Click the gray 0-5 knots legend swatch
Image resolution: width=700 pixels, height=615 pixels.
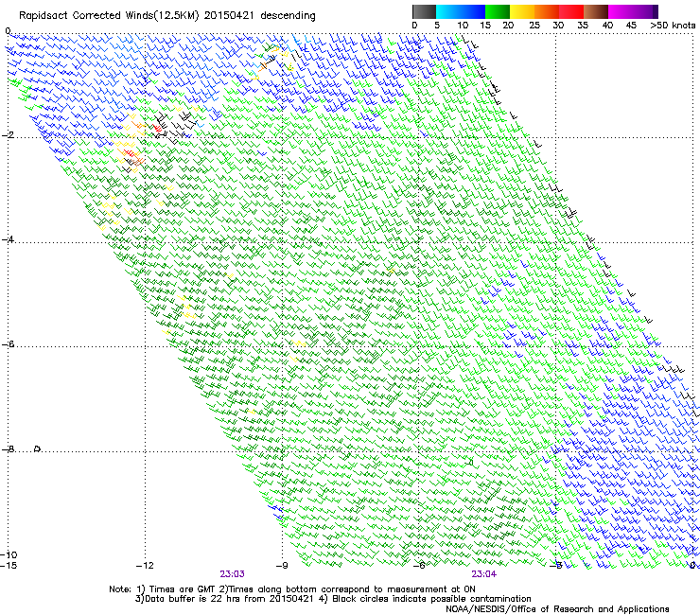coord(424,11)
